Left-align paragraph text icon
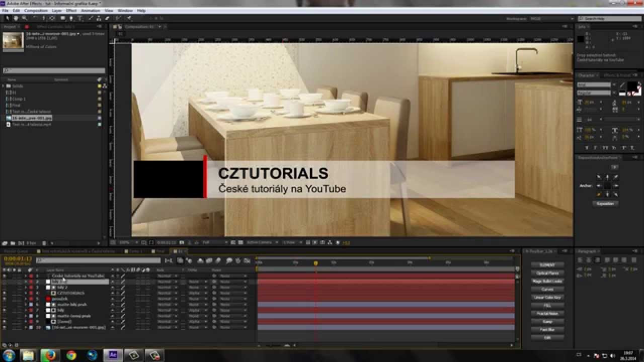Viewport: 644px width, 362px height. 580,260
